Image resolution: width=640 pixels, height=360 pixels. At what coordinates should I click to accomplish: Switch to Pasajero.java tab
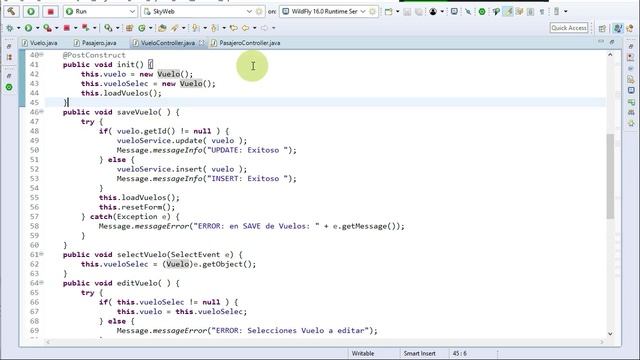[x=95, y=43]
